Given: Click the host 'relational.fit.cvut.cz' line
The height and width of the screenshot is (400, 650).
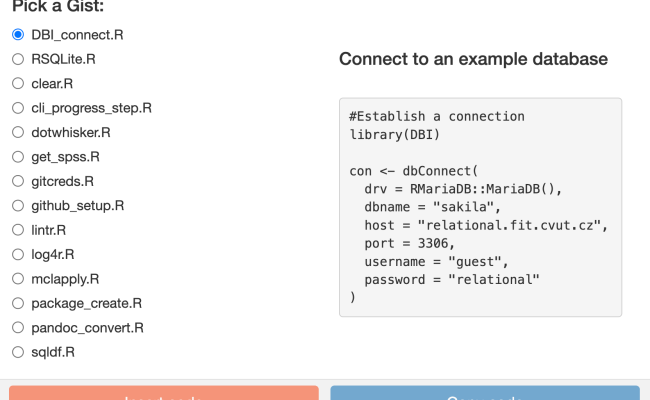Looking at the screenshot, I should click(x=486, y=225).
